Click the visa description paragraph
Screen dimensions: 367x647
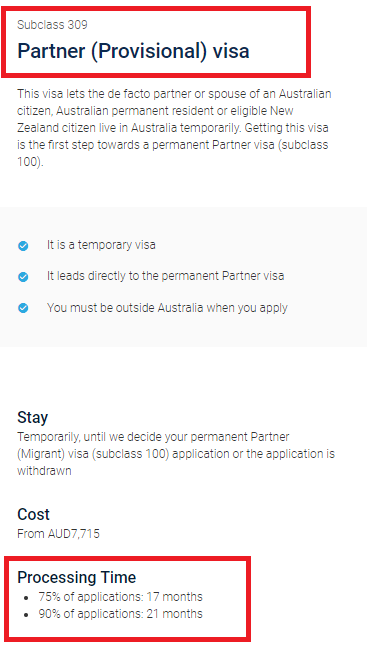(x=174, y=128)
